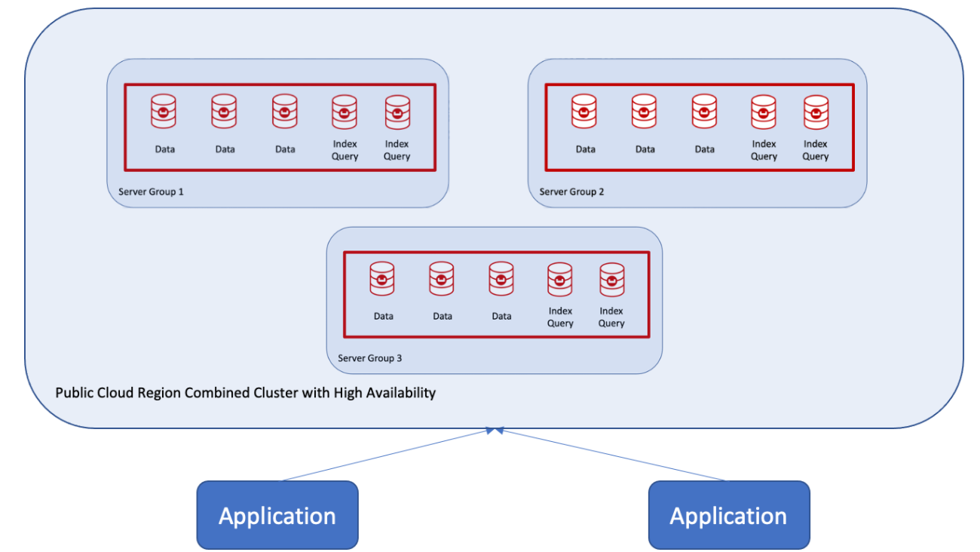980x552 pixels.
Task: Click the leftmost "Data" label in Server Group 1
Action: pyautogui.click(x=165, y=149)
